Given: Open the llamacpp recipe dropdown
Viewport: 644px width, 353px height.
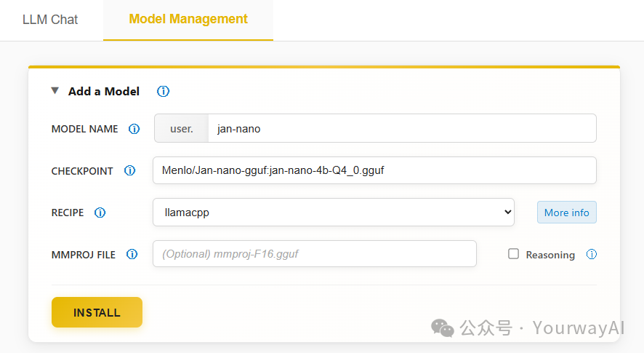Looking at the screenshot, I should click(x=334, y=213).
